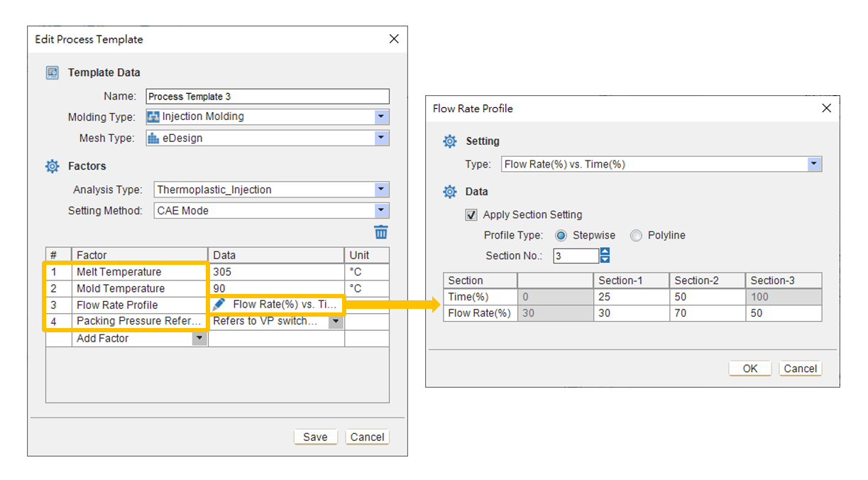Screen dimensions: 868x480
Task: Open the Flow Rate Profile Type dropdown
Action: (x=815, y=164)
